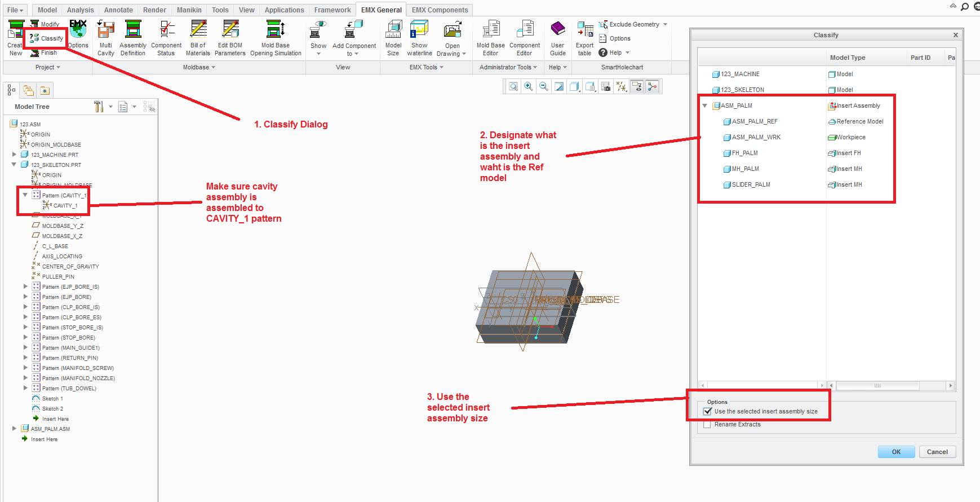Open the Bill of Materials
The height and width of the screenshot is (502, 980).
click(x=198, y=38)
